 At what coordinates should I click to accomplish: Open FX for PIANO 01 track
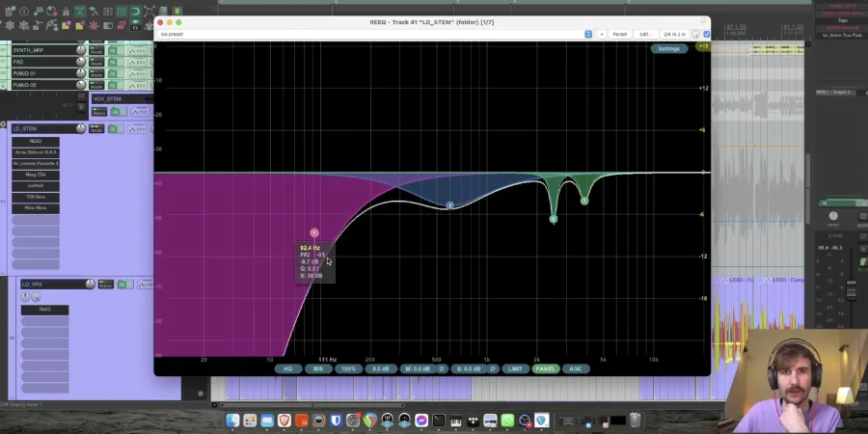pyautogui.click(x=113, y=73)
